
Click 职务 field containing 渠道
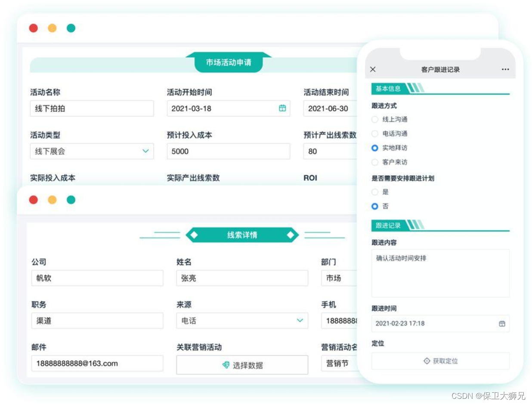tap(97, 321)
